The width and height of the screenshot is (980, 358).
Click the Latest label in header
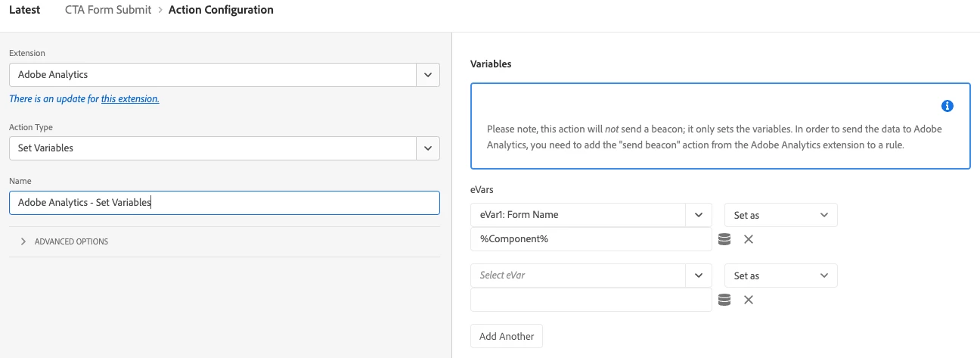25,10
